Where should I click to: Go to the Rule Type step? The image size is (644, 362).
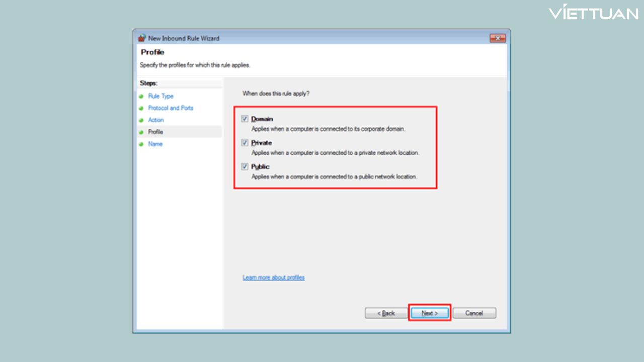(160, 96)
